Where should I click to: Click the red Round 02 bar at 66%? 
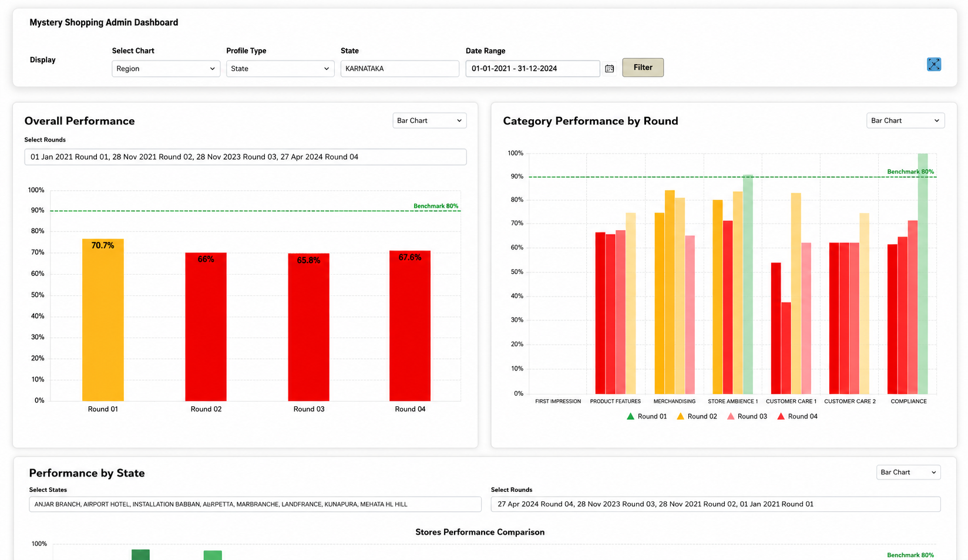pos(206,327)
